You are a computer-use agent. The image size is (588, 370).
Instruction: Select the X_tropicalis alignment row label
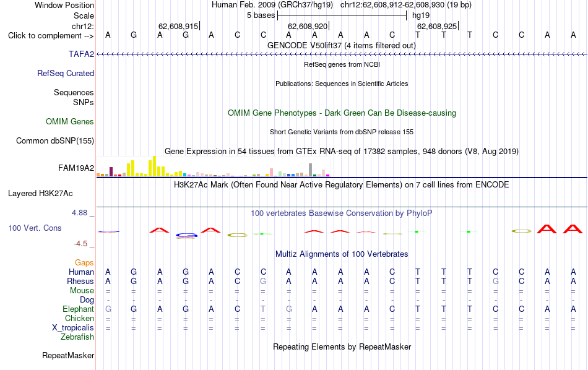[x=73, y=328]
